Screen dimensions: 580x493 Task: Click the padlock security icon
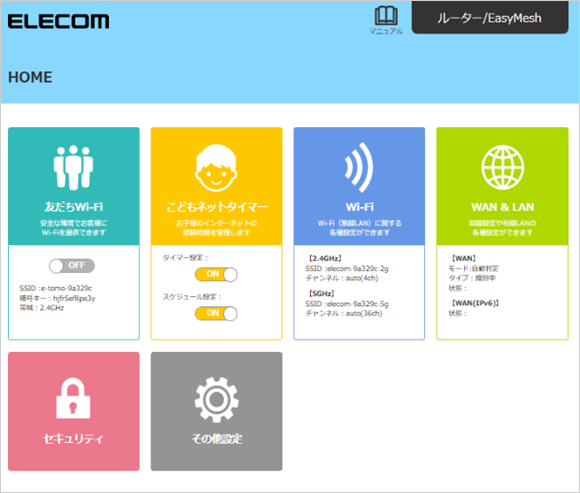[73, 398]
